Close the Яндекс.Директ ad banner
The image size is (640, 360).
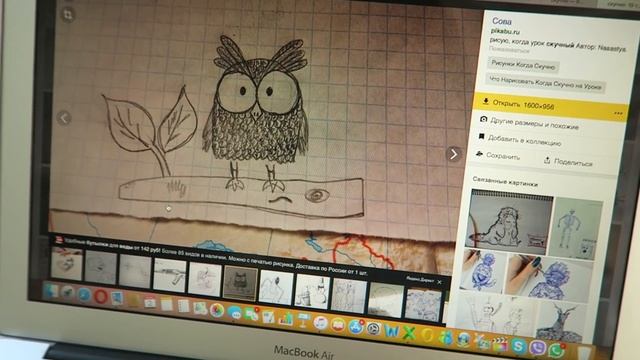(440, 282)
